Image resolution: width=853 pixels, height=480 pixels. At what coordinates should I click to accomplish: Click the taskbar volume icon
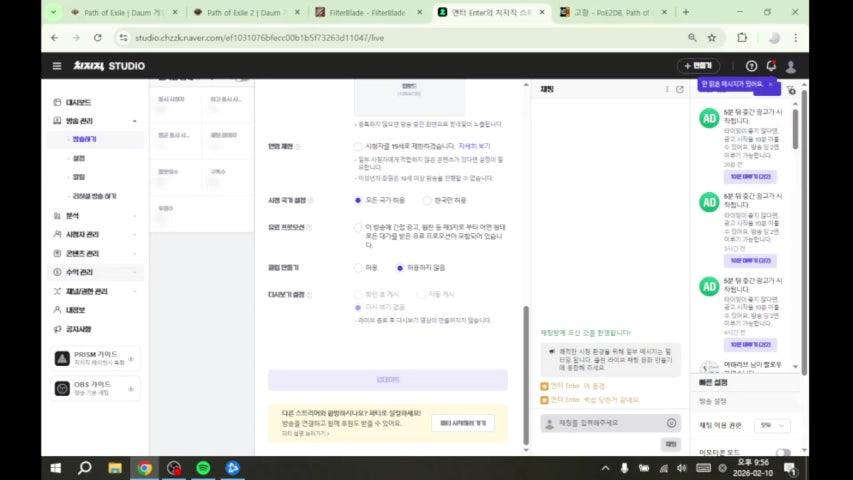pyautogui.click(x=682, y=468)
